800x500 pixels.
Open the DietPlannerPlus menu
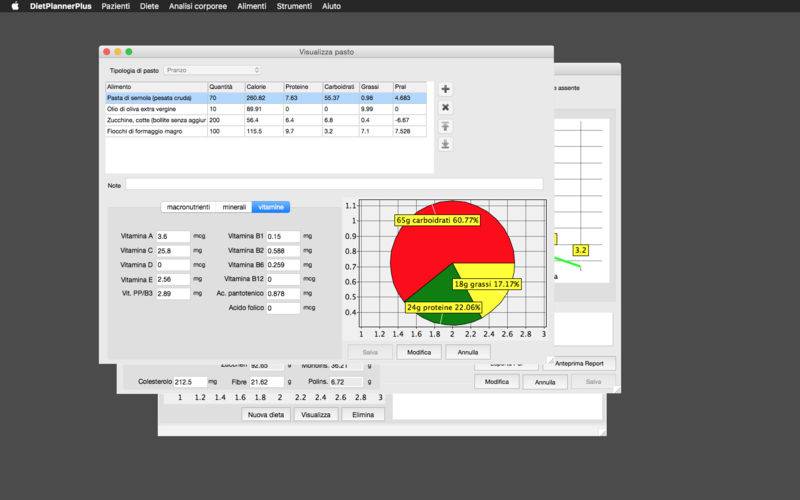tap(61, 6)
